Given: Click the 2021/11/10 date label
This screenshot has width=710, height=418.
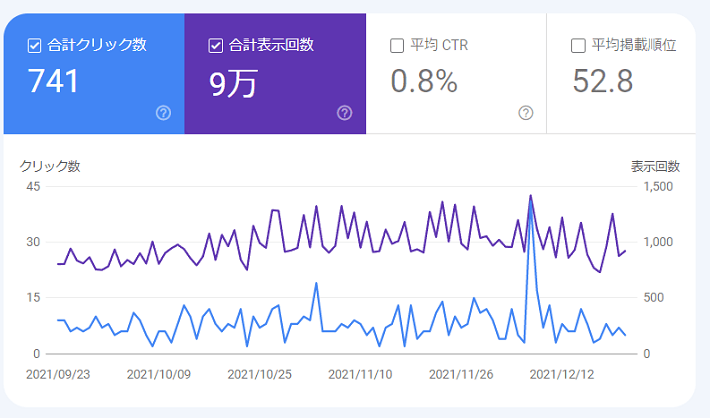Looking at the screenshot, I should point(360,375).
